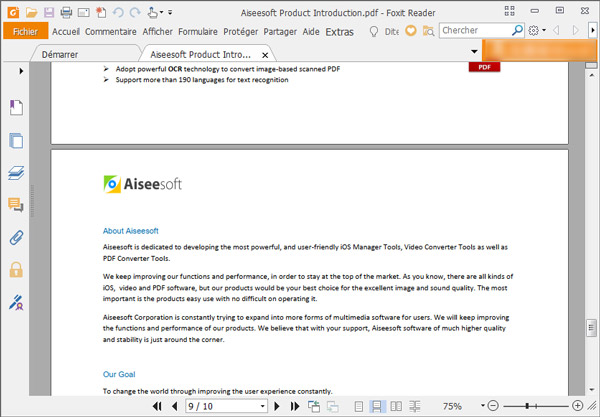
Task: Go to previous search result arrow
Action: pyautogui.click(x=556, y=30)
